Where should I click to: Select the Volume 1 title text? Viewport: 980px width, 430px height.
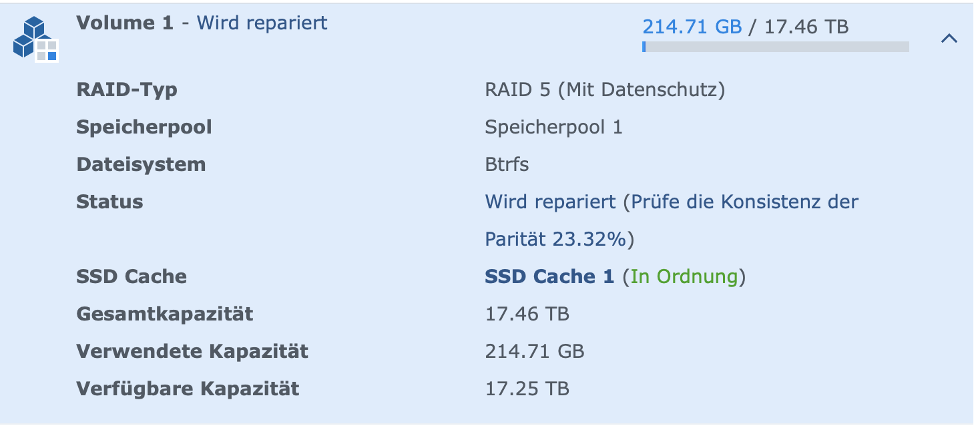pos(125,23)
